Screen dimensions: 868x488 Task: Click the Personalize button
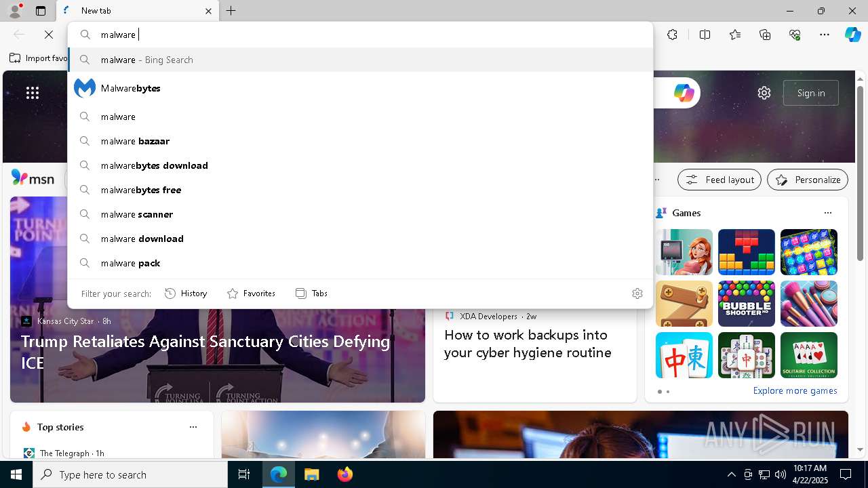808,180
